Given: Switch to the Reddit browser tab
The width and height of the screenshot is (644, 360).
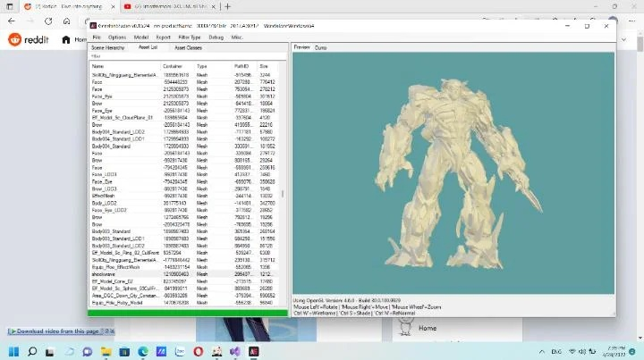Looking at the screenshot, I should [68, 6].
